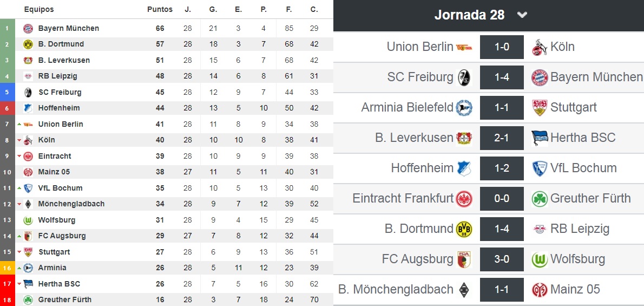Open the 2-1 Leverkusen vs Hertha score
This screenshot has width=644, height=306.
click(502, 138)
